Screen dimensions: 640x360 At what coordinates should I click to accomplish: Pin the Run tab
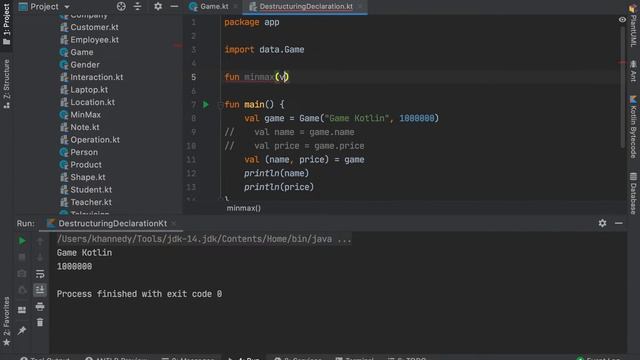coord(22,330)
